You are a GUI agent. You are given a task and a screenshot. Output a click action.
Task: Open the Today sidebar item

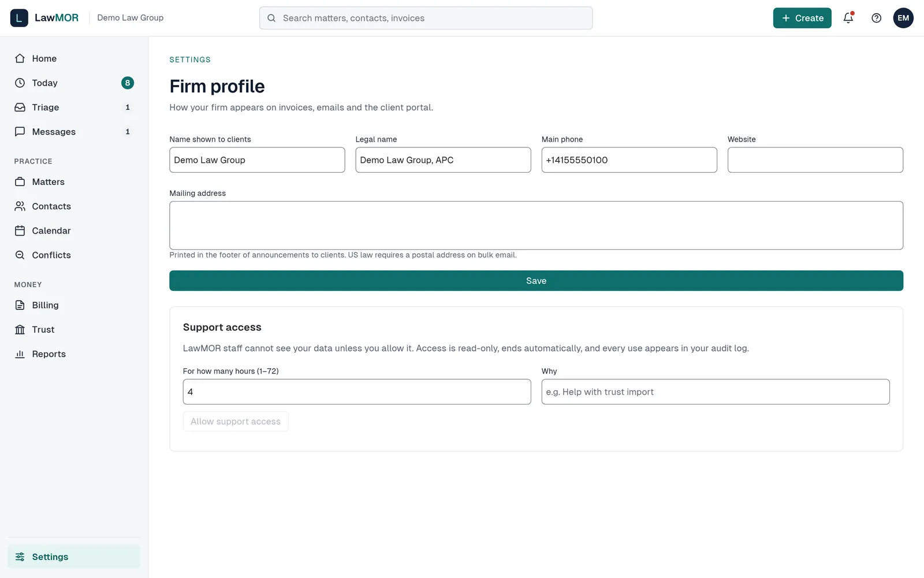tap(74, 83)
